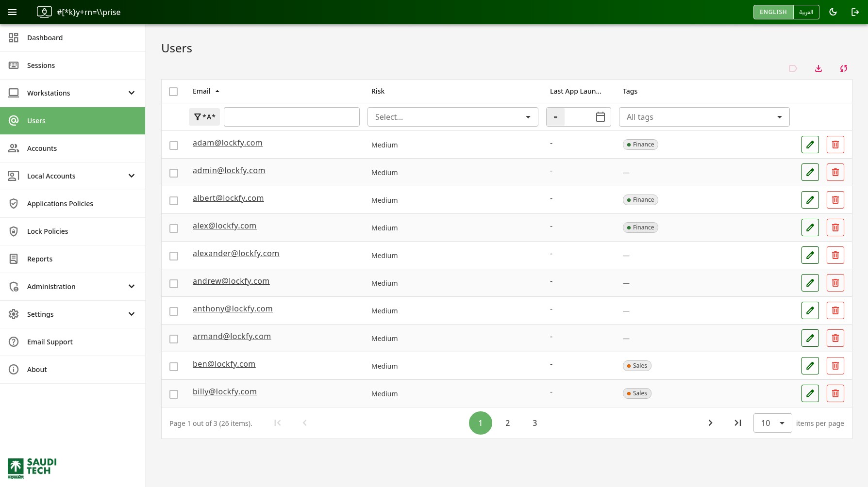Expand the Workstations sidebar menu
This screenshot has width=868, height=487.
[x=73, y=93]
